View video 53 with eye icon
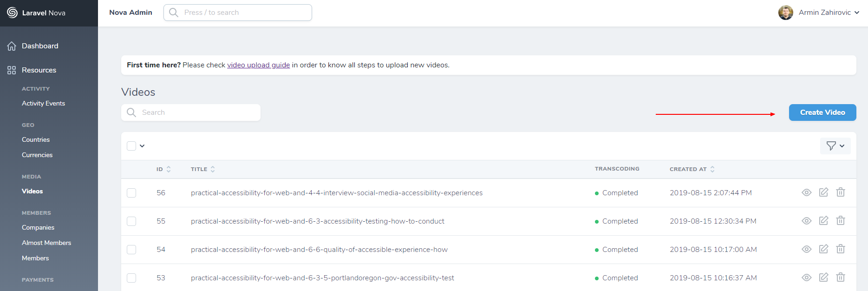 tap(807, 278)
